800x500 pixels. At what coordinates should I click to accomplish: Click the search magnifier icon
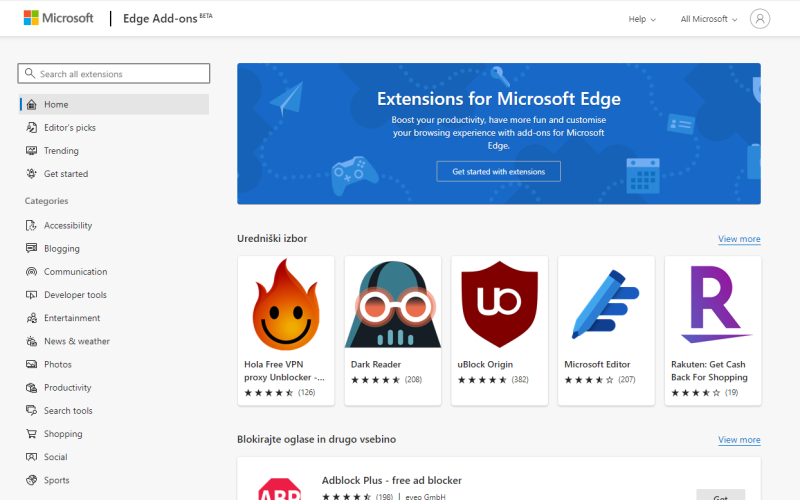point(30,73)
